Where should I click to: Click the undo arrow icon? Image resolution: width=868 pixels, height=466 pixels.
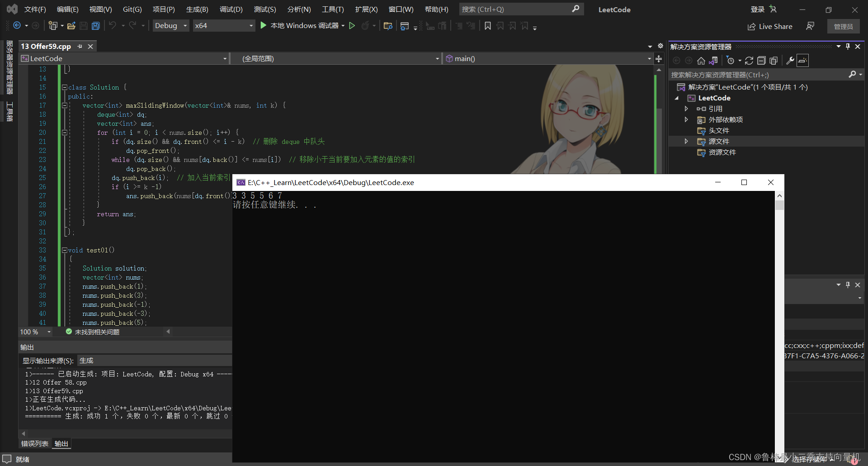coord(113,25)
